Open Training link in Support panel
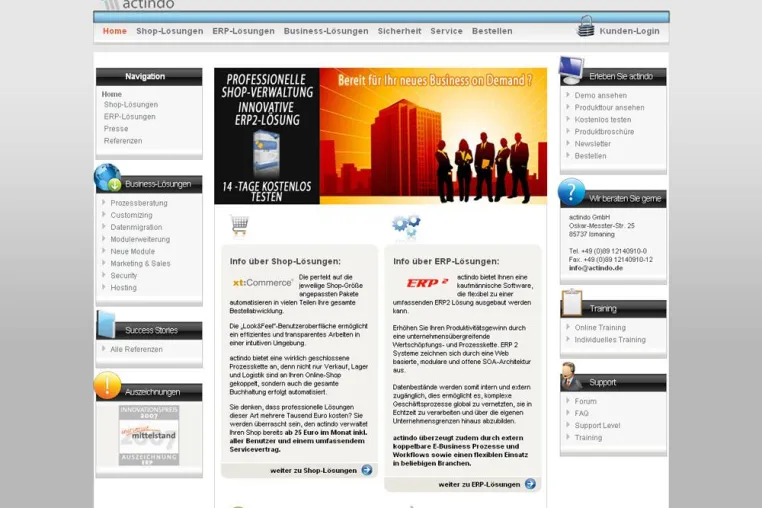 pyautogui.click(x=588, y=438)
